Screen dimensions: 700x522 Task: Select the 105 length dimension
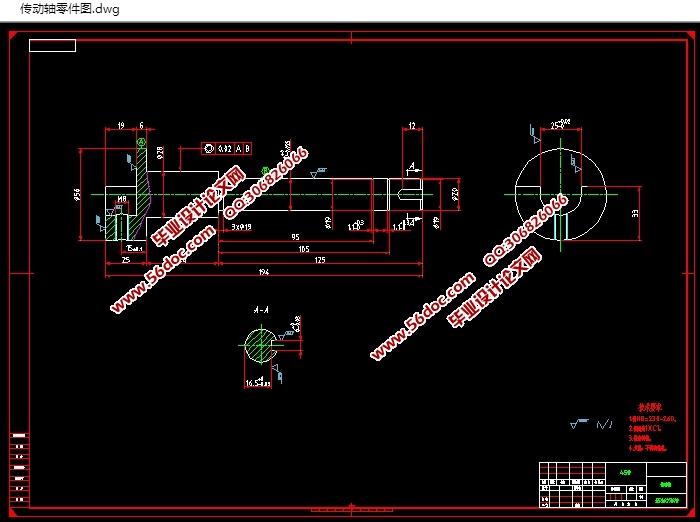pyautogui.click(x=304, y=249)
